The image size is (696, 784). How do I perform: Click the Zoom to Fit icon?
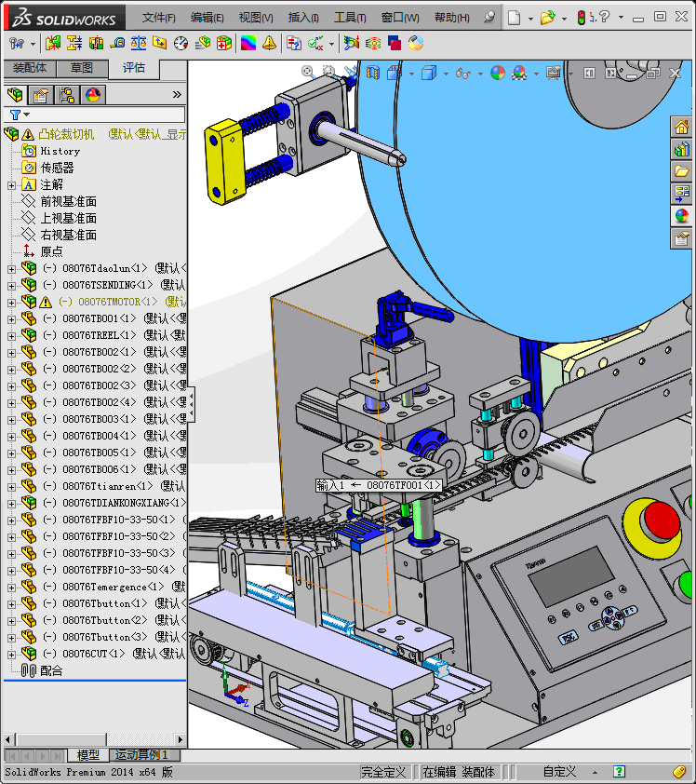coord(308,72)
